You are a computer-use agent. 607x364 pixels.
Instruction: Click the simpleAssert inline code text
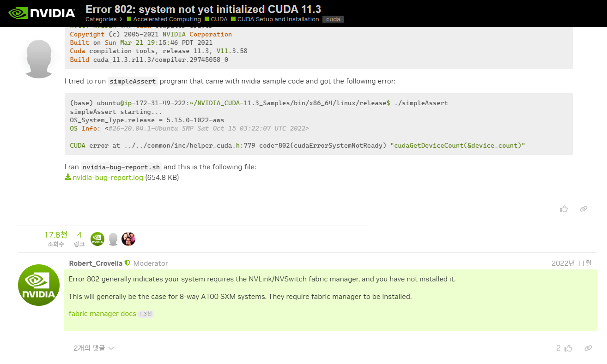click(x=133, y=81)
